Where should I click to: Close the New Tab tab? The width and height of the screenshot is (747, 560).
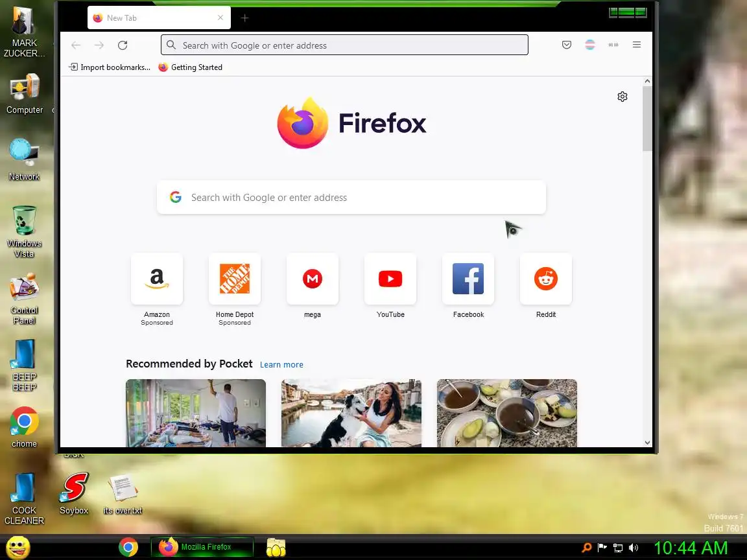tap(220, 17)
